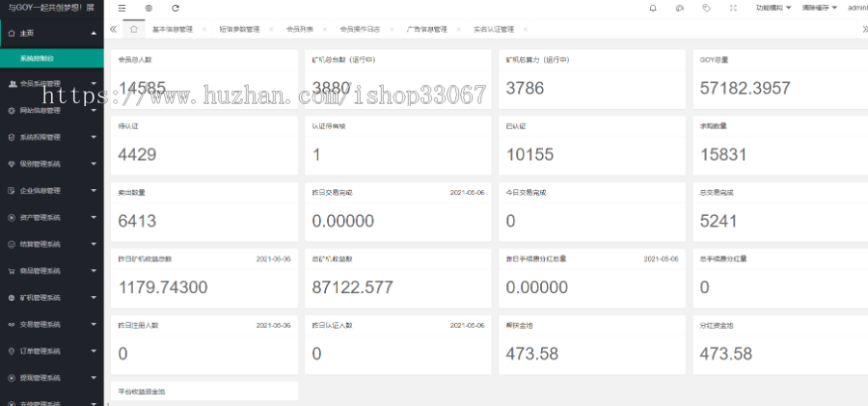Click the 资产管理系统 sidebar icon
This screenshot has height=406, width=868.
(x=13, y=218)
